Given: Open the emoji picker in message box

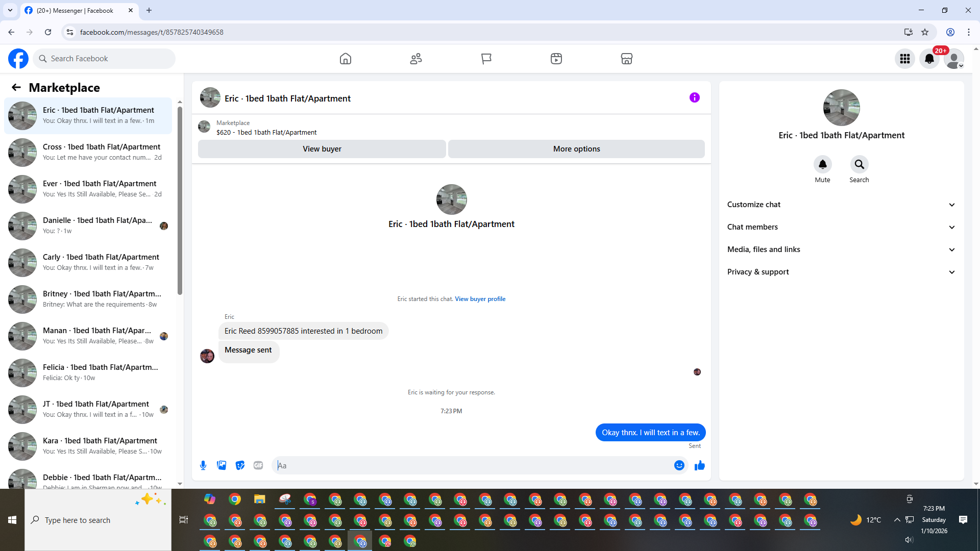Looking at the screenshot, I should tap(679, 465).
